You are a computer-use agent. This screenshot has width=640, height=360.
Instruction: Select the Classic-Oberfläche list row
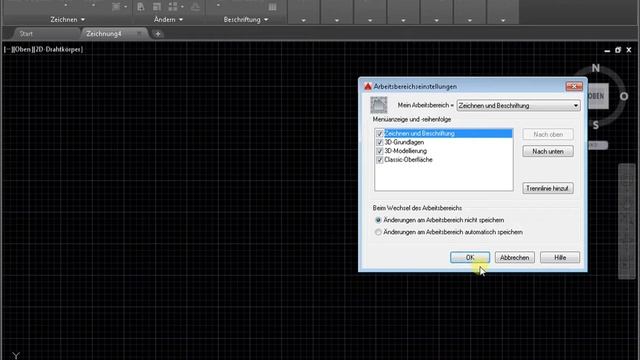(x=444, y=160)
